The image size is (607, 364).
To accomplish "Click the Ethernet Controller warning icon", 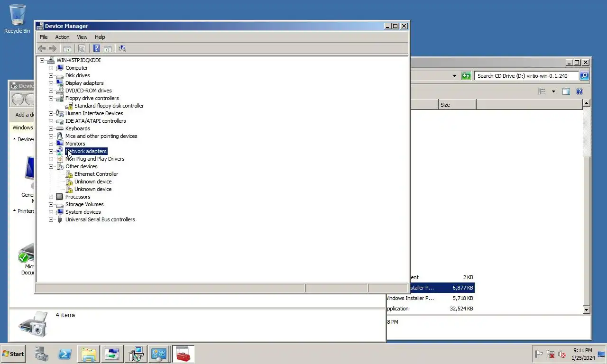I will pos(69,174).
